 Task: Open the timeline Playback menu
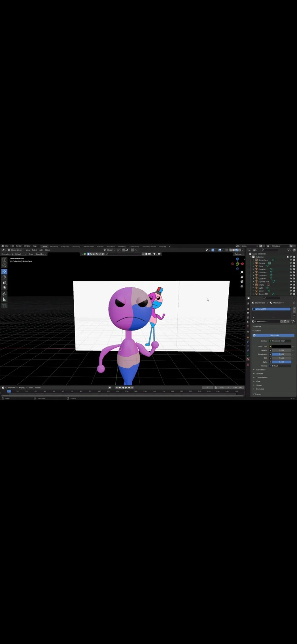pyautogui.click(x=12, y=388)
